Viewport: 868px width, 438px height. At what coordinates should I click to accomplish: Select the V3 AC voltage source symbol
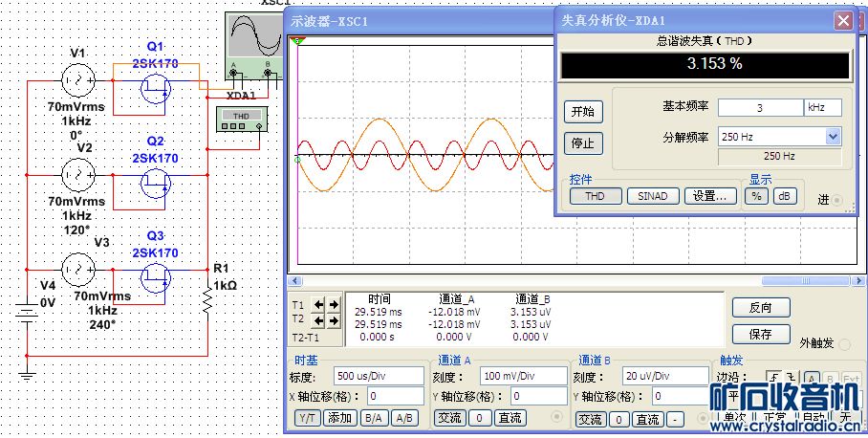coord(77,270)
